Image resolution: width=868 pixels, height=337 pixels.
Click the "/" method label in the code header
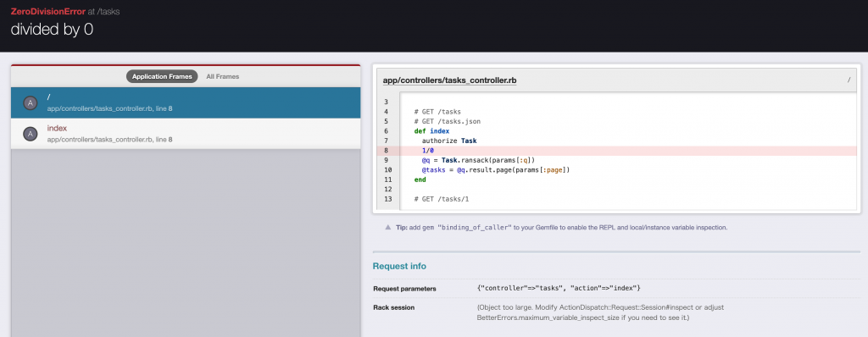point(849,80)
